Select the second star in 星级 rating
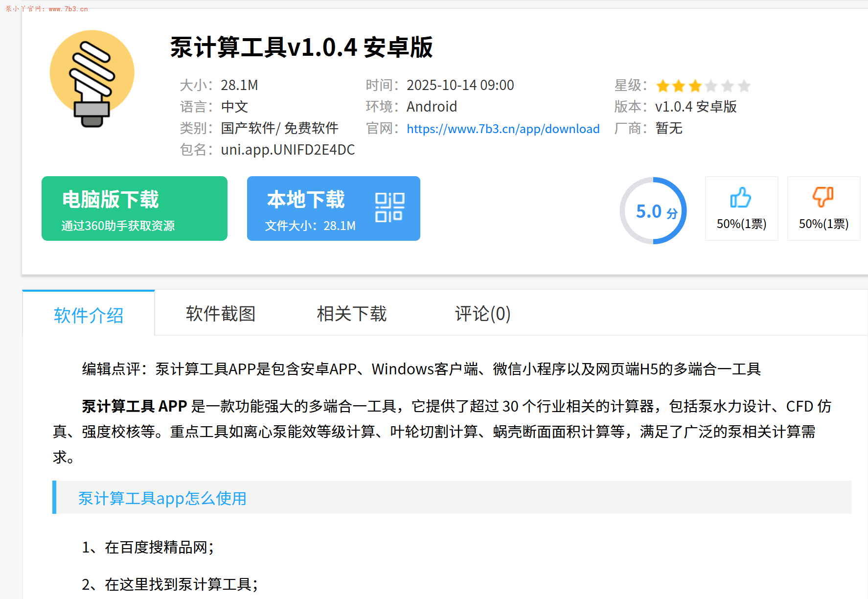 680,85
